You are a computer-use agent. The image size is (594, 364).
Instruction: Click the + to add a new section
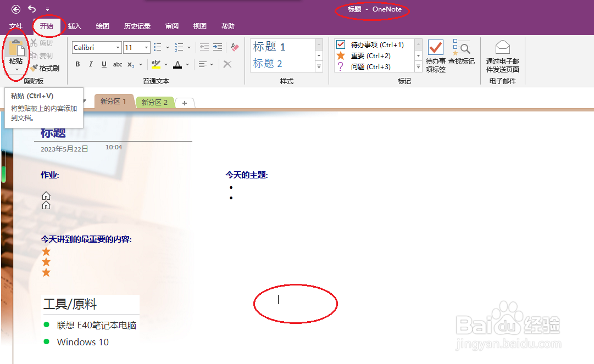pos(185,103)
